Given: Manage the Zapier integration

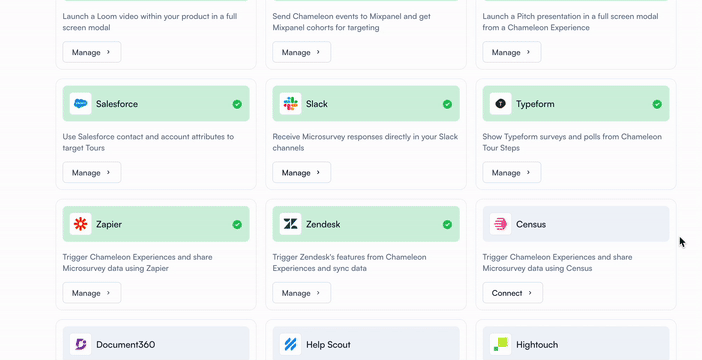Looking at the screenshot, I should tap(92, 293).
